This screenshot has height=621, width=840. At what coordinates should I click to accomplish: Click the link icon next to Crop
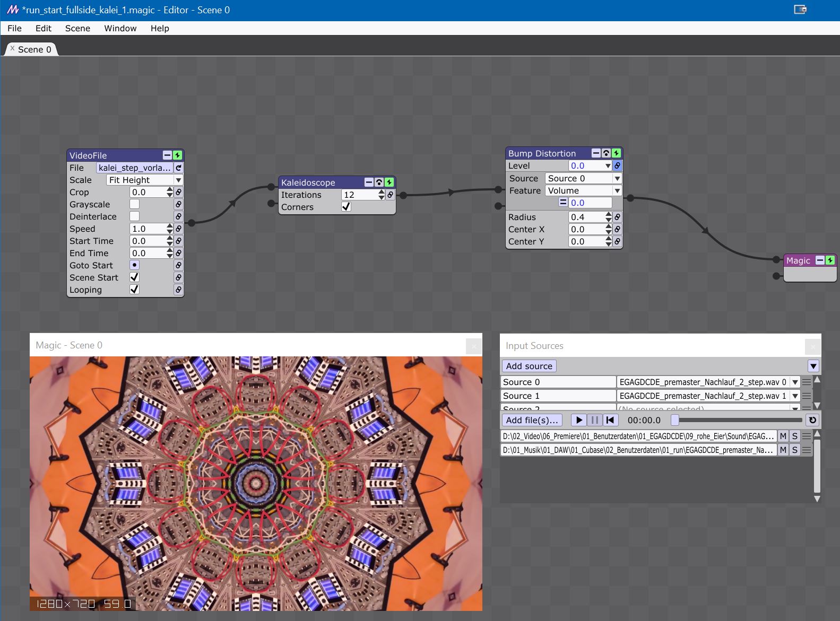click(179, 192)
